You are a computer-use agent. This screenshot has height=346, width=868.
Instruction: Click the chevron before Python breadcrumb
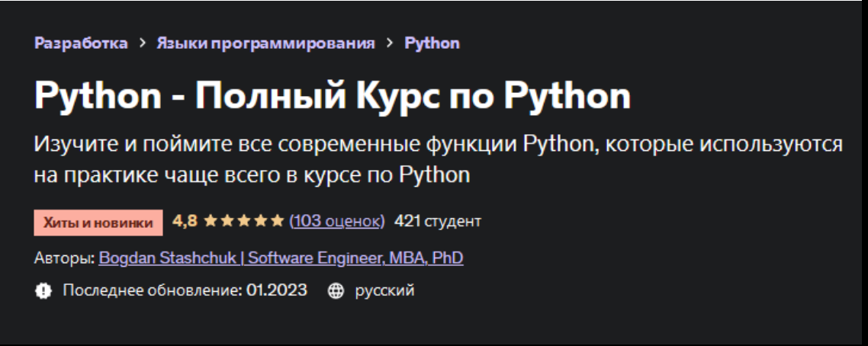point(389,43)
